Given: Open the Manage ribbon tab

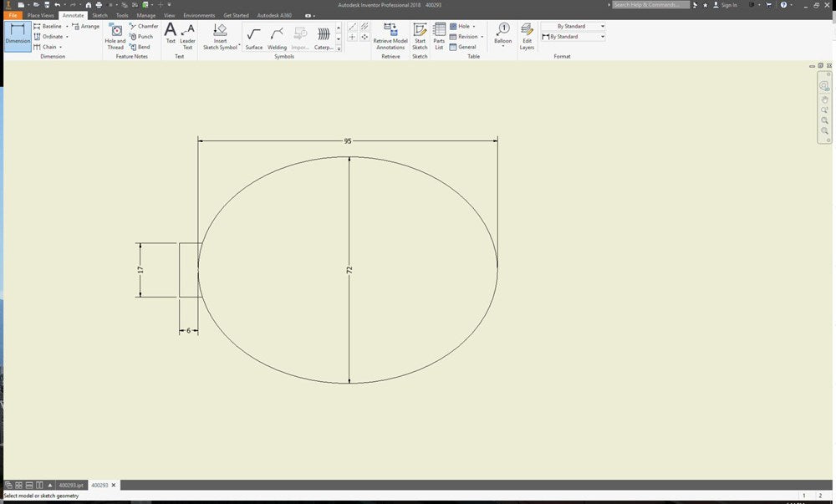Looking at the screenshot, I should 145,15.
